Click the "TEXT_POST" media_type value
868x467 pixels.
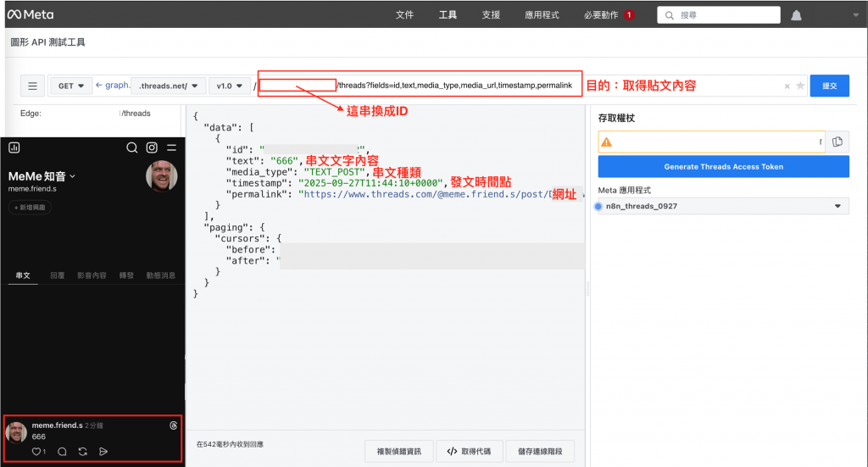pos(334,172)
